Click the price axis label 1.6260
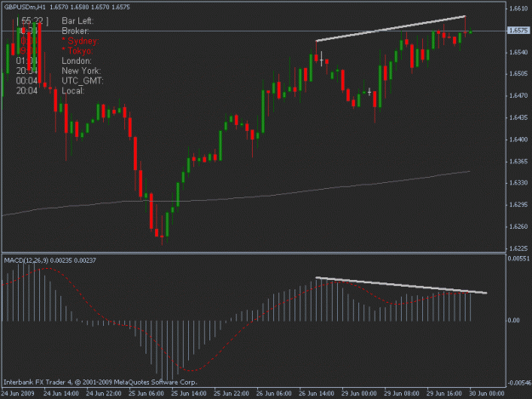The image size is (532, 399). pyautogui.click(x=518, y=226)
